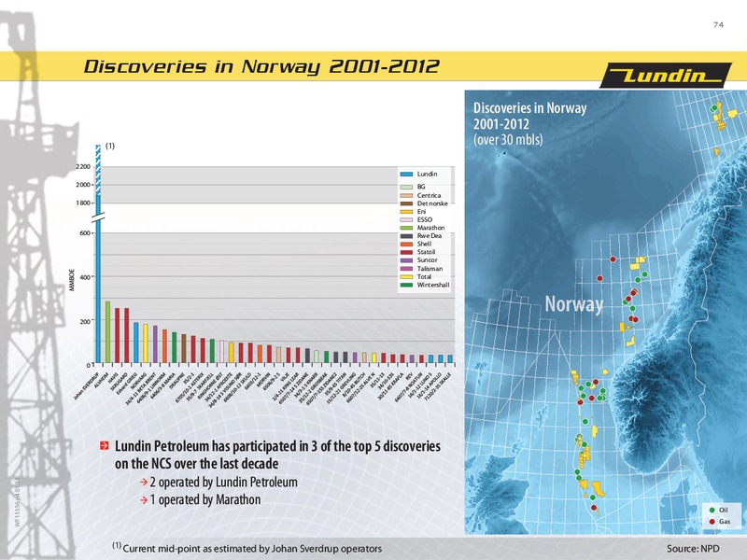Click the 'Wintershall' legend label
Screen dimensions: 747x560
433,285
